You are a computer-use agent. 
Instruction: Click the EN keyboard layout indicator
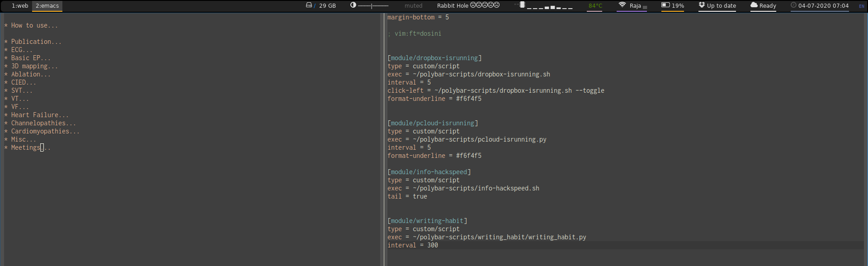(861, 6)
